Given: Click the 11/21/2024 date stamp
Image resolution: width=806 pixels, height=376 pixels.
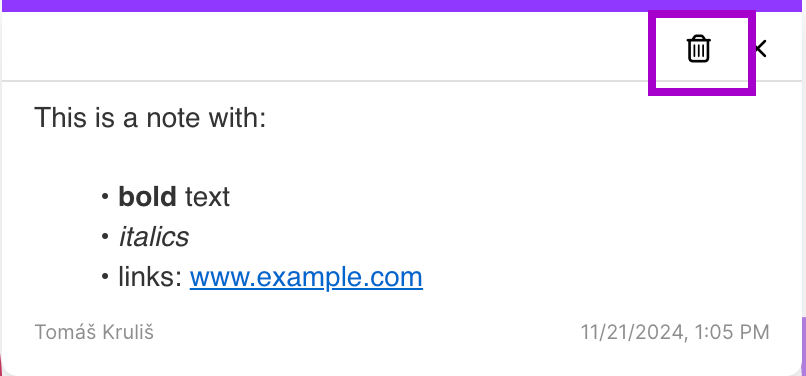Looking at the screenshot, I should pos(632,332).
